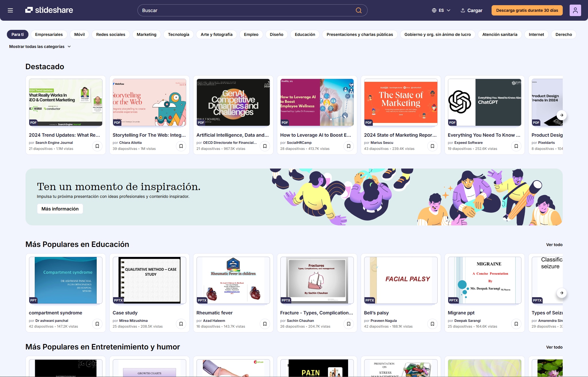Select the Marketing category chip

click(x=147, y=34)
